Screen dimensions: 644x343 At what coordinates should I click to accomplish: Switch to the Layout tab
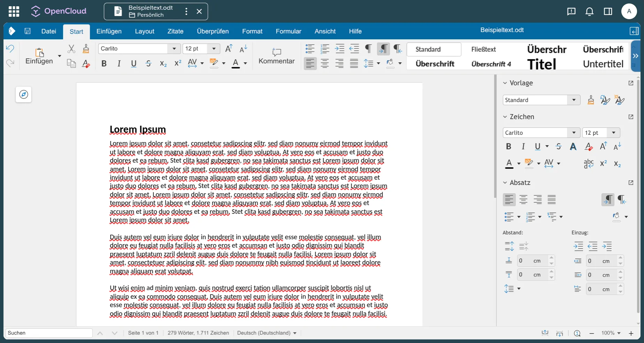click(x=145, y=31)
